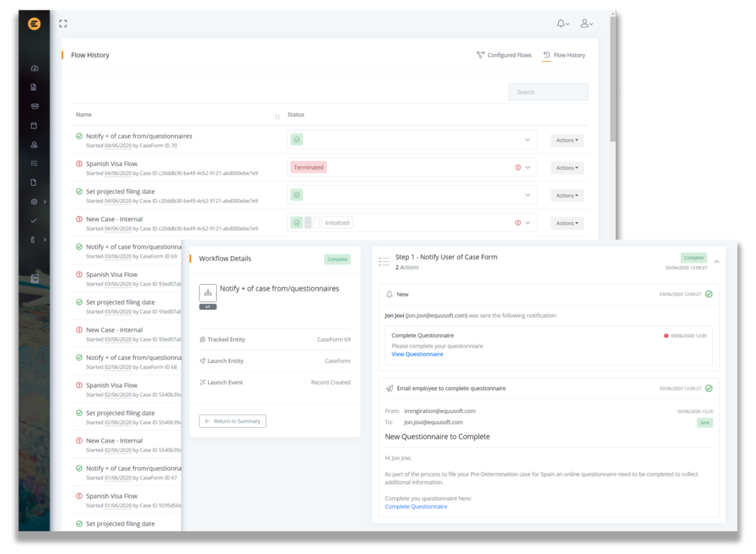Open Actions dropdown for New Case - Internal
756x554 pixels.
click(x=566, y=223)
